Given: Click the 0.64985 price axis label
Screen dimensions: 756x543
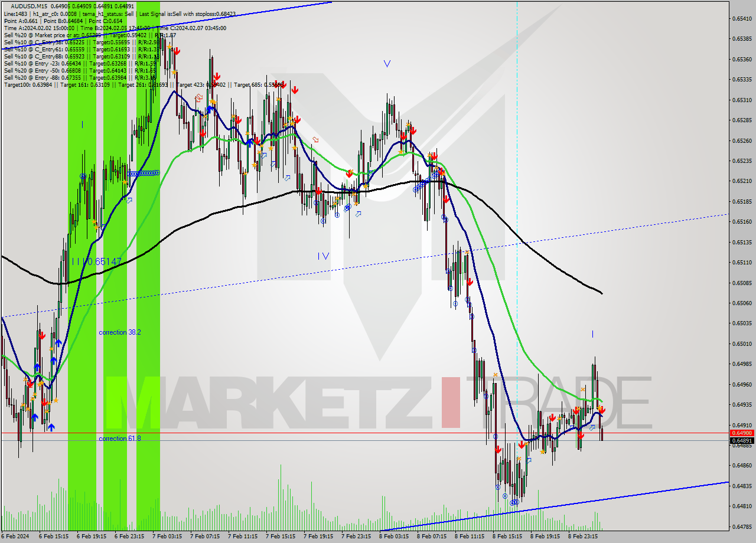Looking at the screenshot, I should click(x=742, y=364).
